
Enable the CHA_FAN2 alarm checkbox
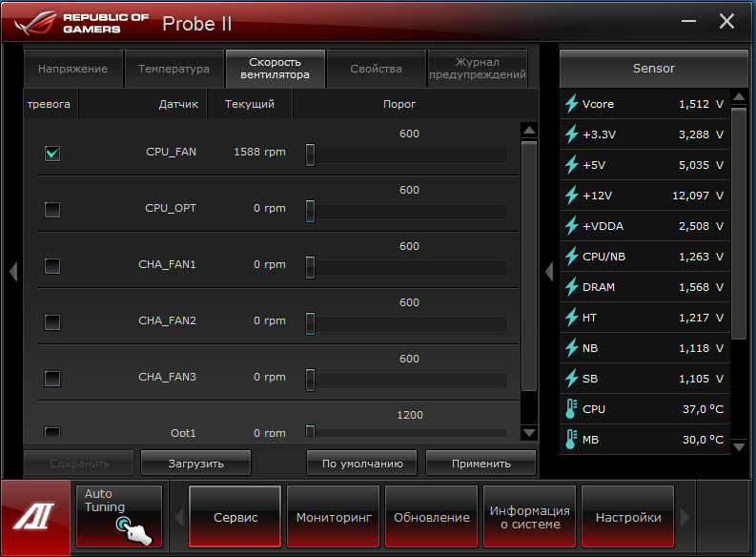(x=52, y=322)
